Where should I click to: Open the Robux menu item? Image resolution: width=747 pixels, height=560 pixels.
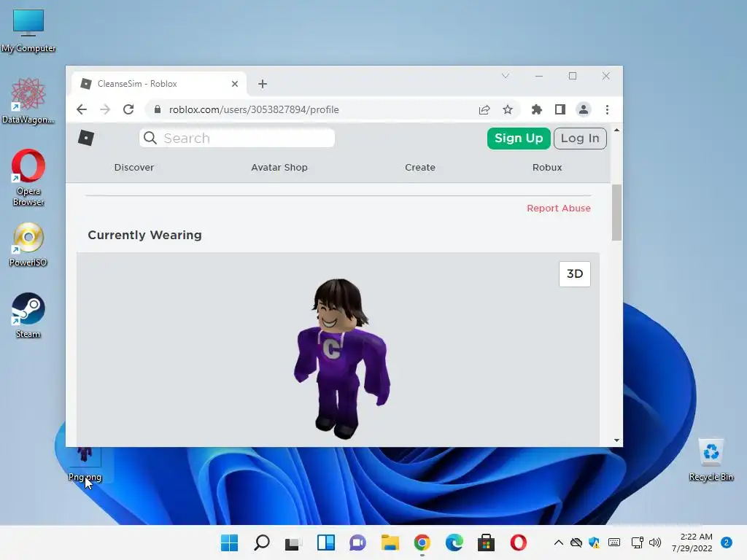click(x=547, y=168)
